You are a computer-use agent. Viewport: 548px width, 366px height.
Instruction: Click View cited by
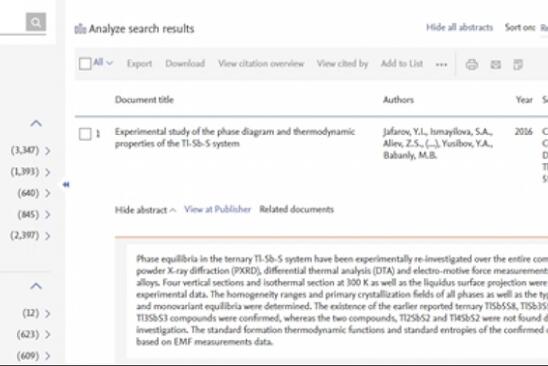[342, 64]
